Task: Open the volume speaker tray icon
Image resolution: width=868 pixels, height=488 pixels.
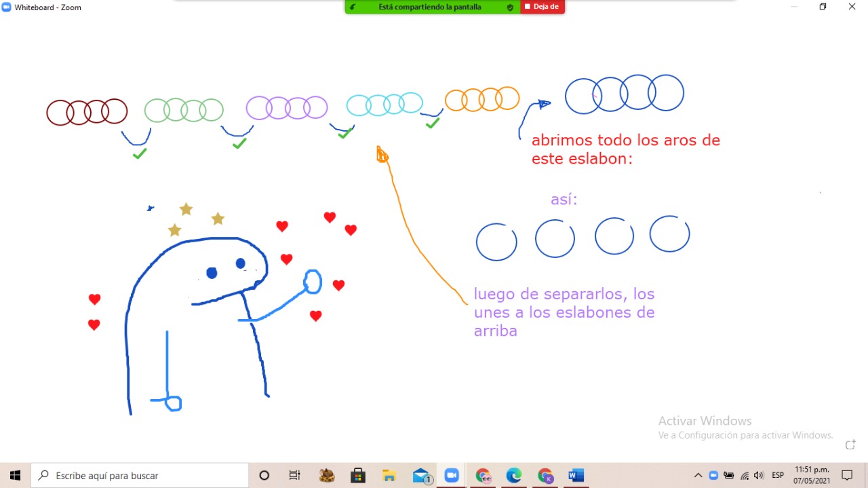Action: point(759,476)
